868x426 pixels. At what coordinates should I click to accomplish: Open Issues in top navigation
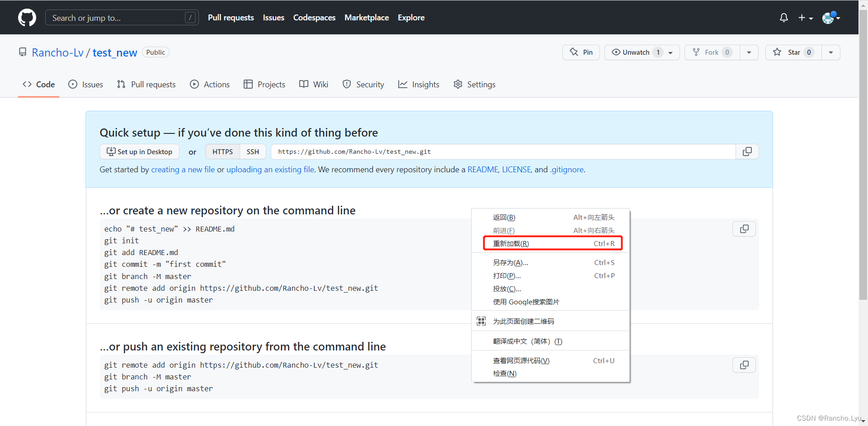click(274, 18)
